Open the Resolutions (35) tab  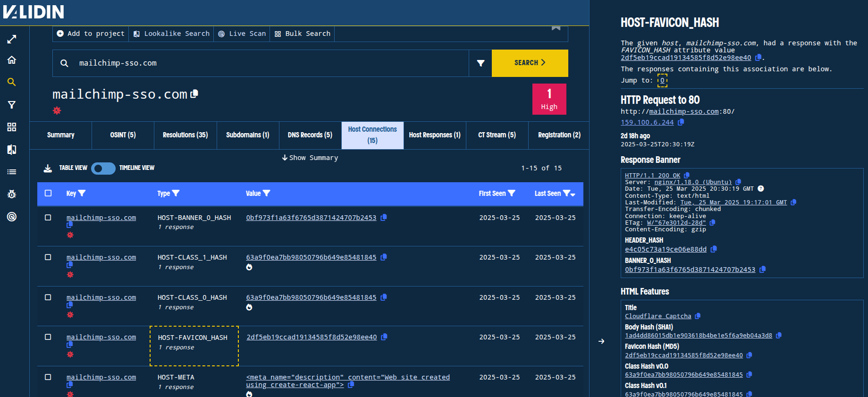coord(185,135)
